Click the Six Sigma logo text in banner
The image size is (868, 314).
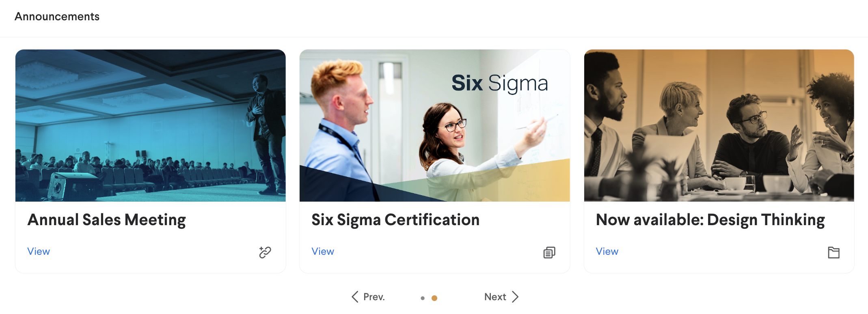[x=499, y=83]
